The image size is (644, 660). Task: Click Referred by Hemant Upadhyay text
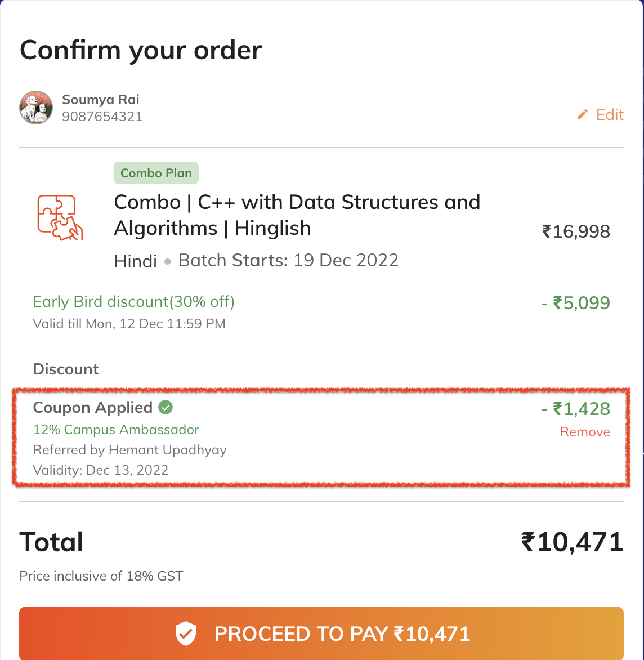129,451
